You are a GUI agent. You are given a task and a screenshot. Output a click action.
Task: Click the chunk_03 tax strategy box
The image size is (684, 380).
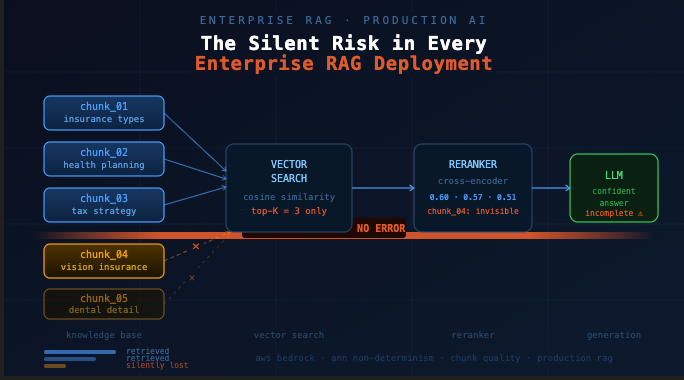pyautogui.click(x=104, y=205)
